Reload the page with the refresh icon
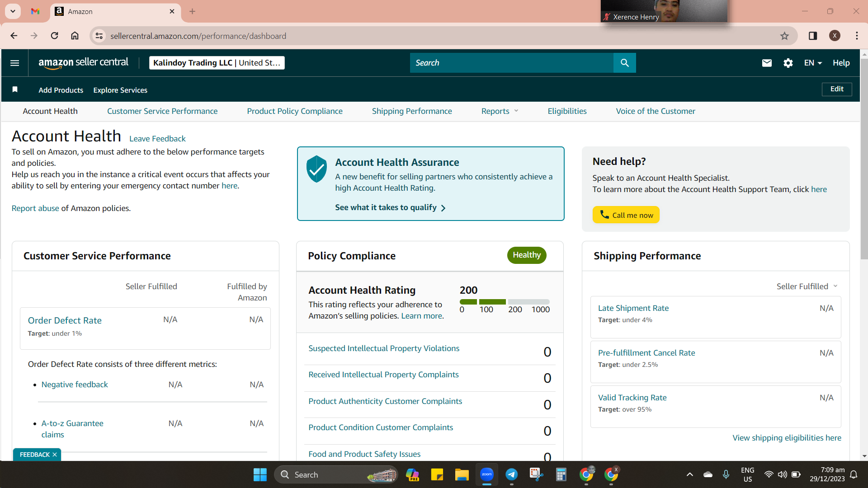This screenshot has width=868, height=488. (x=54, y=36)
